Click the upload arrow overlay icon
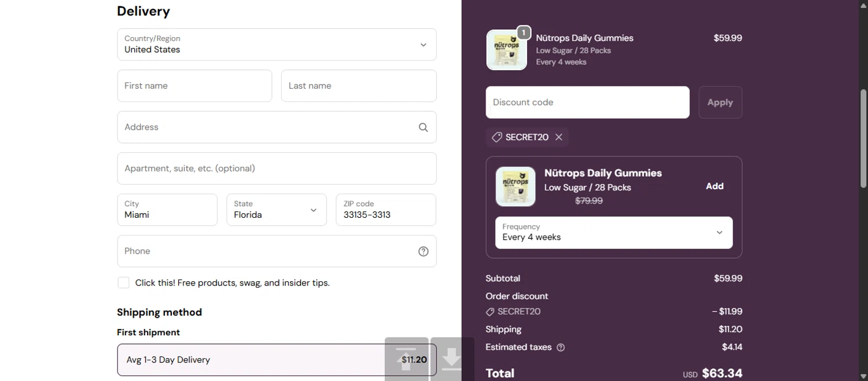 point(406,359)
